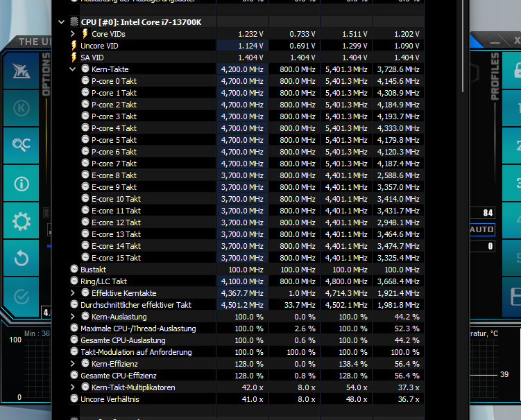The image size is (521, 420).
Task: Click the Kern-Takte current value 4,200.0 MHz
Action: (242, 69)
